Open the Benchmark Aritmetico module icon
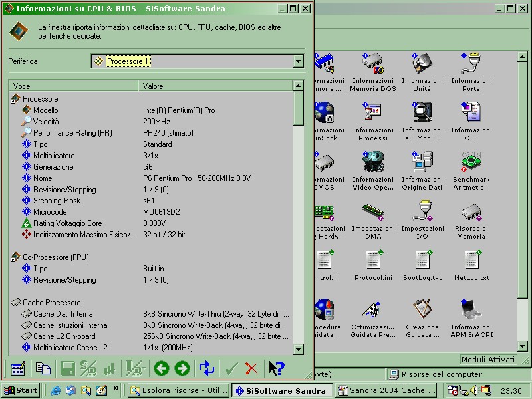This screenshot has height=399, width=532. pyautogui.click(x=471, y=170)
